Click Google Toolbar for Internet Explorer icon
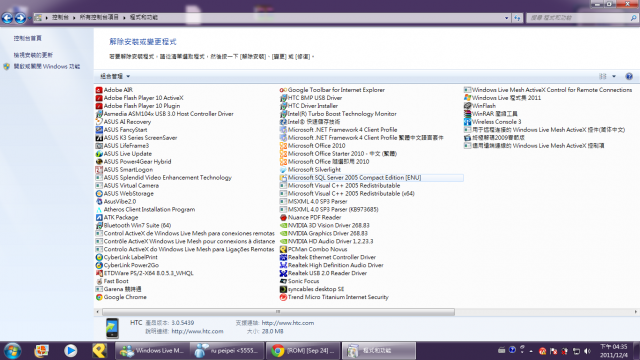This screenshot has width=640, height=360. pyautogui.click(x=283, y=90)
